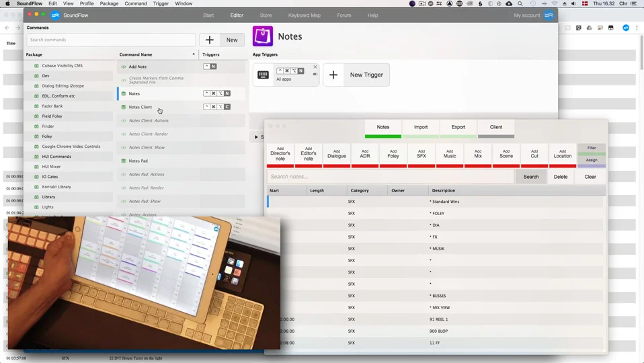This screenshot has height=363, width=644.
Task: Switch to the Client tab in Notes window
Action: coord(495,129)
